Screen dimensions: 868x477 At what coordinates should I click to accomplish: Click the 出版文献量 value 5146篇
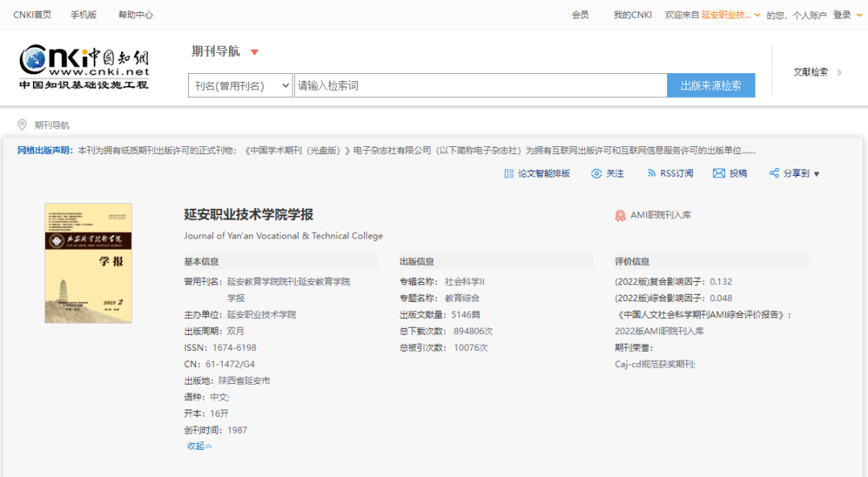(465, 315)
